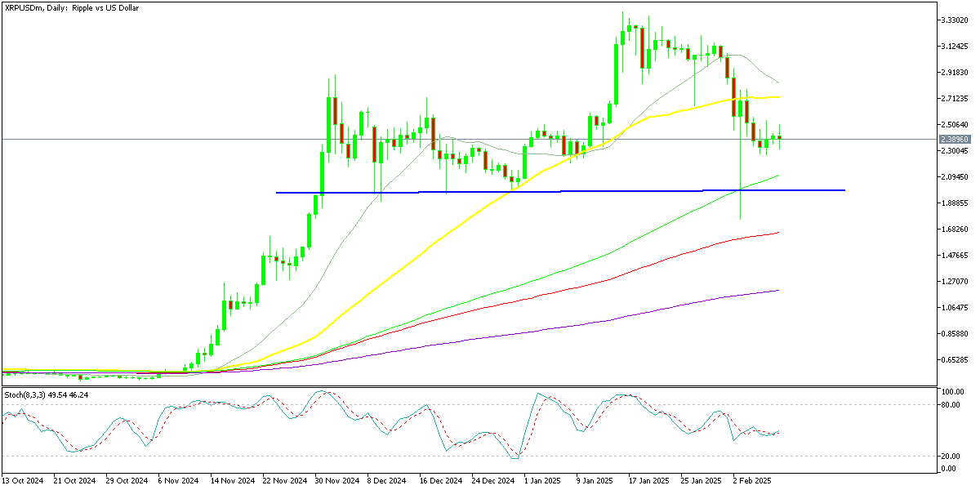Click the '14 Nov 2024' date label
Viewport: 980px width, 490px height.
(233, 482)
